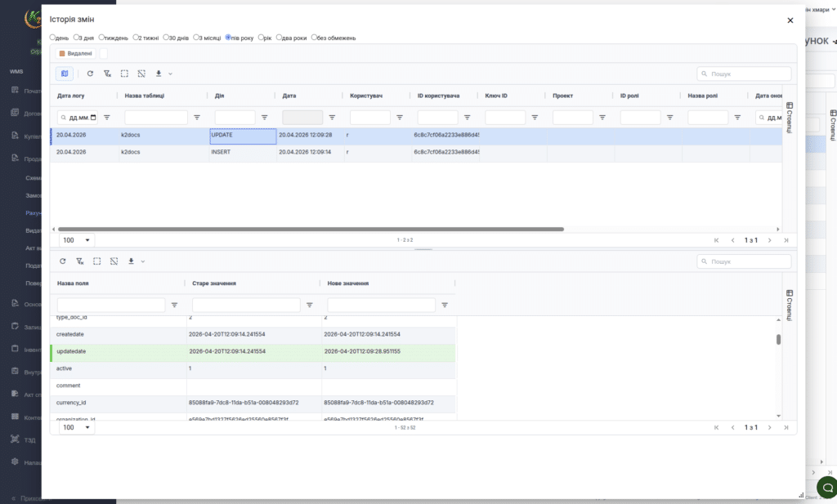This screenshot has height=504, width=837.
Task: Select the 30 днів period radio
Action: pyautogui.click(x=165, y=38)
